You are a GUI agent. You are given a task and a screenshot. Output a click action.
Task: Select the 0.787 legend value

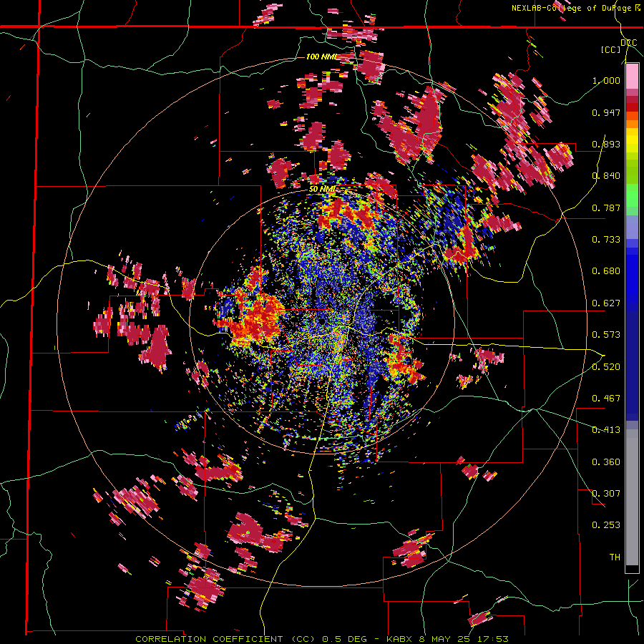coord(606,208)
